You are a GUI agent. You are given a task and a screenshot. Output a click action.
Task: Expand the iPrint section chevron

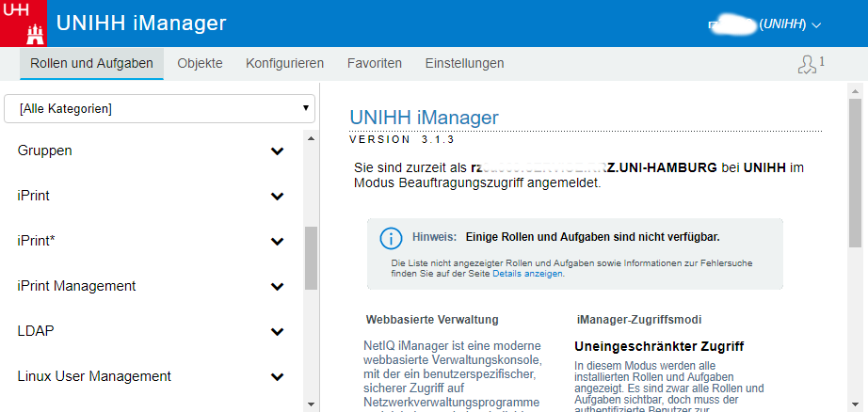point(278,197)
